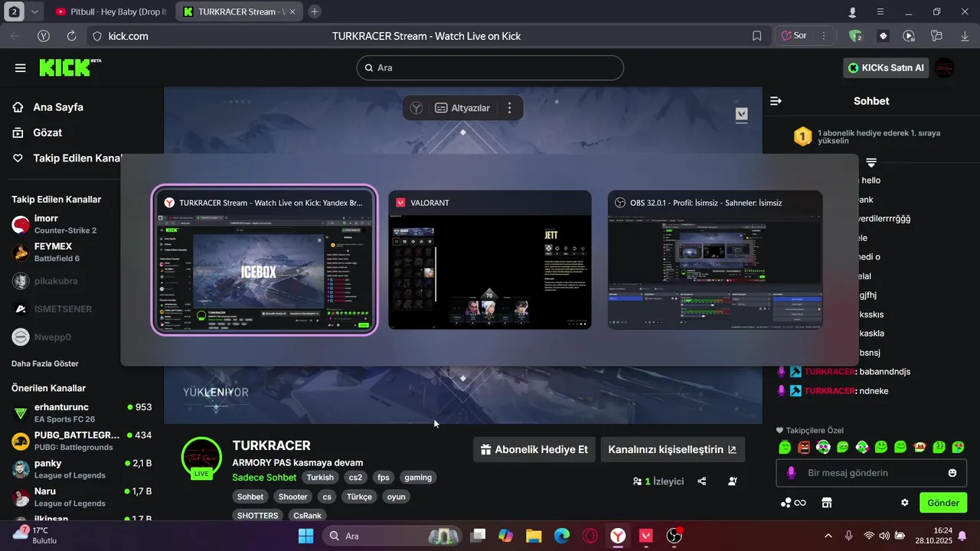Open the three-dot menu beside Altyazılar
Screen dimensions: 980x551
pyautogui.click(x=510, y=108)
